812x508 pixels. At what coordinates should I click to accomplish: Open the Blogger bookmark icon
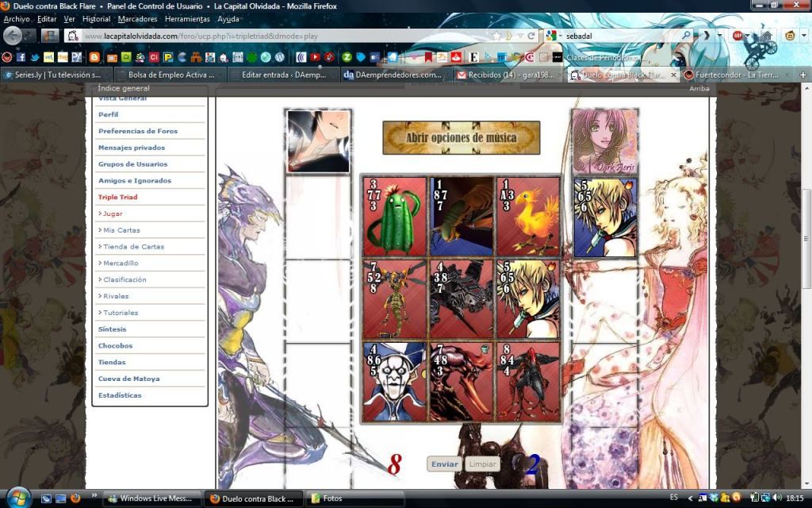94,57
